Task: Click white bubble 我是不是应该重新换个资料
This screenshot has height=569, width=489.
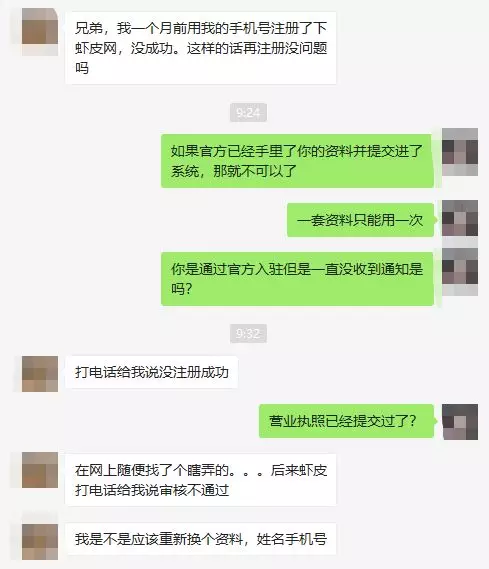Action: point(201,539)
